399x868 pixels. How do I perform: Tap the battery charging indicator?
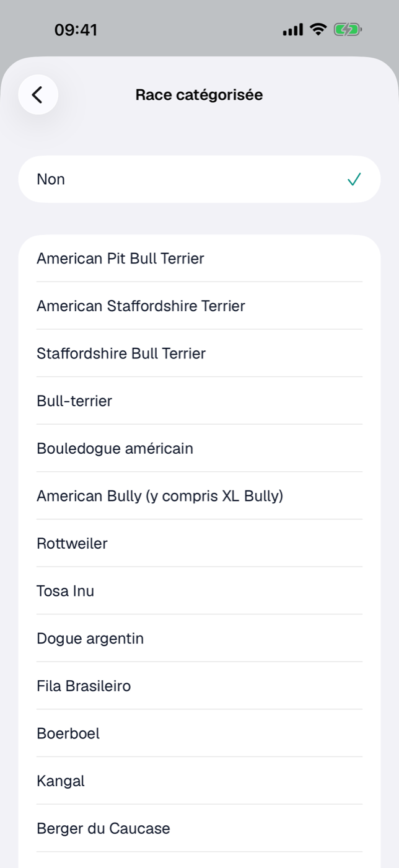coord(348,29)
